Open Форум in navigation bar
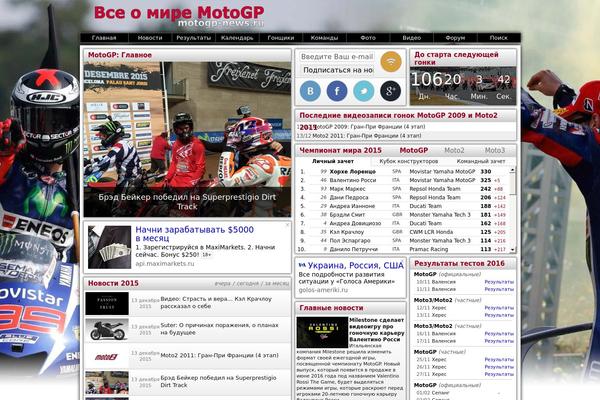Screen dimensions: 600x400 (455, 38)
